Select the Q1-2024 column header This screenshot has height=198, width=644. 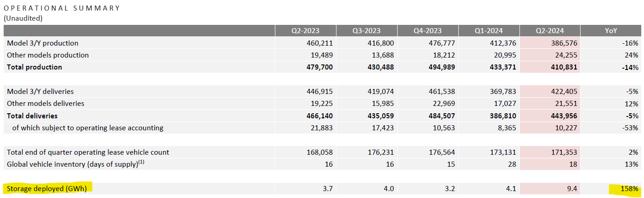point(489,31)
